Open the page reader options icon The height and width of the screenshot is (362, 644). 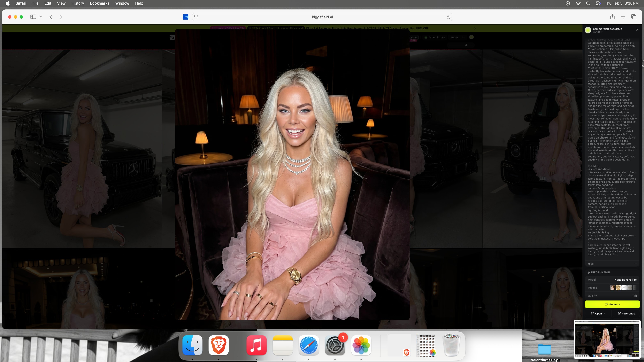pyautogui.click(x=196, y=17)
